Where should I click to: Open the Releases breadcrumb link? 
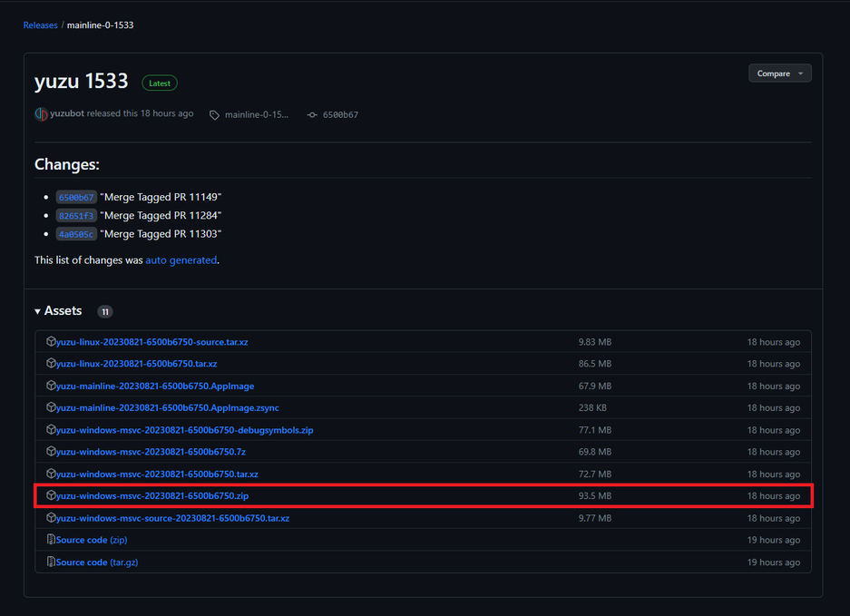[x=40, y=25]
